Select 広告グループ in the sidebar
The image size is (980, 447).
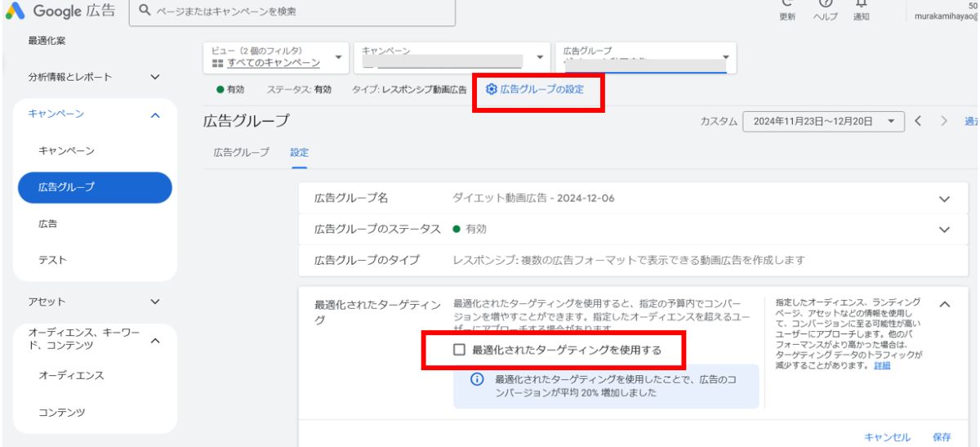click(94, 187)
